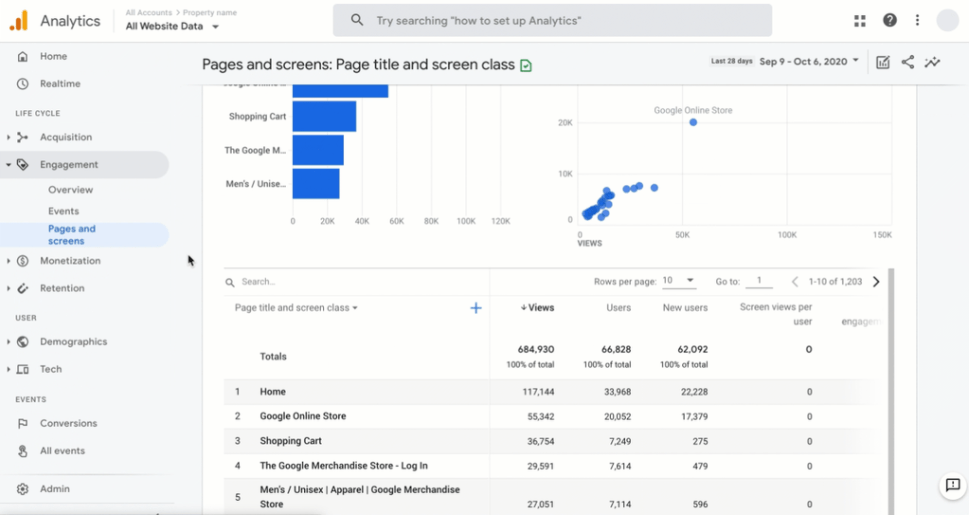Click the table search magnifier icon
Image resolution: width=970 pixels, height=515 pixels.
(230, 282)
